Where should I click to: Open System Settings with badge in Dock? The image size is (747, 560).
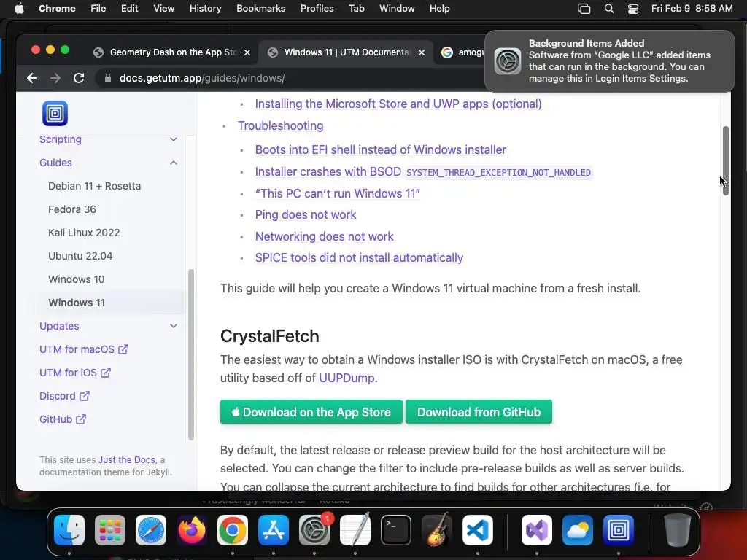[x=314, y=529]
